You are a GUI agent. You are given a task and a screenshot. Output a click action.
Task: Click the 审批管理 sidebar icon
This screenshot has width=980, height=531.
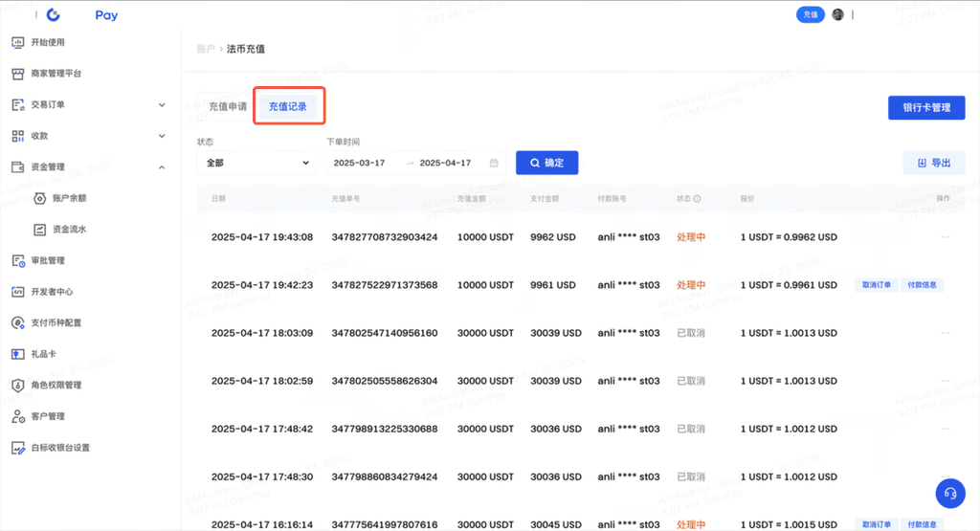tap(17, 260)
